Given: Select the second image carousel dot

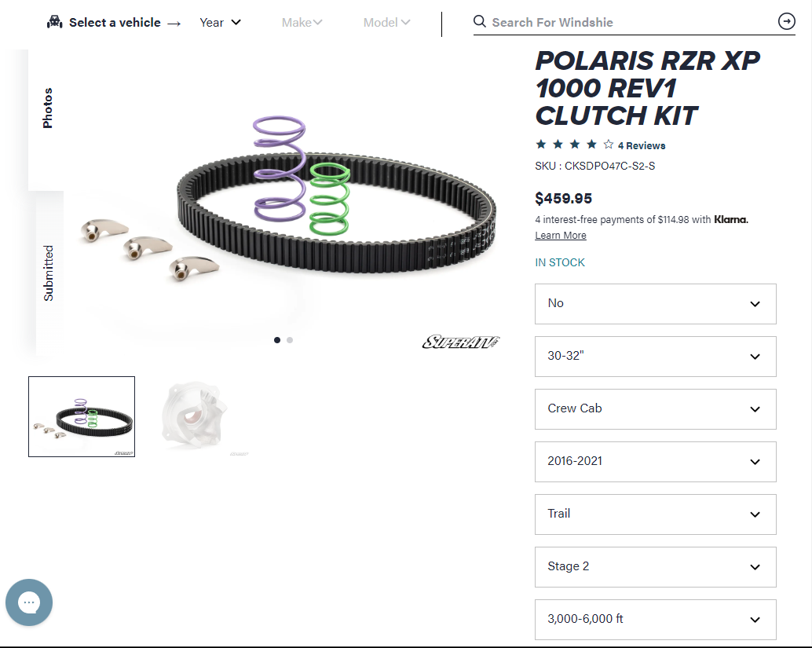Looking at the screenshot, I should click(x=290, y=340).
